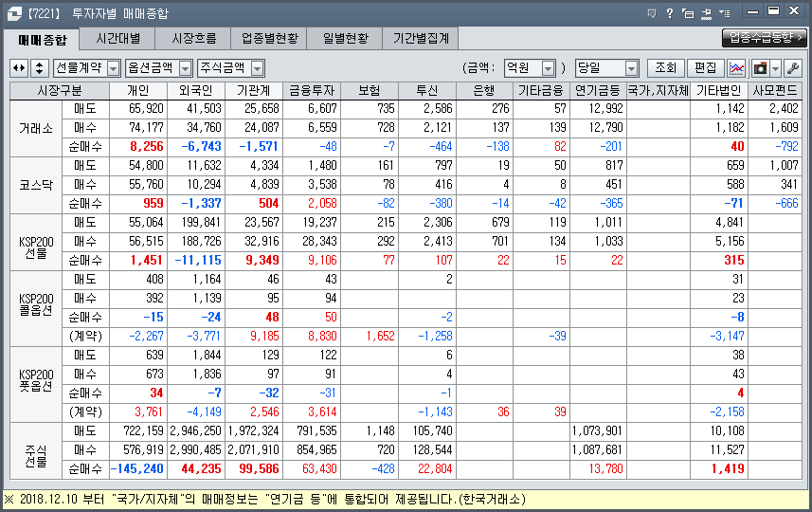Click the 연기금등 column header

coord(598,91)
